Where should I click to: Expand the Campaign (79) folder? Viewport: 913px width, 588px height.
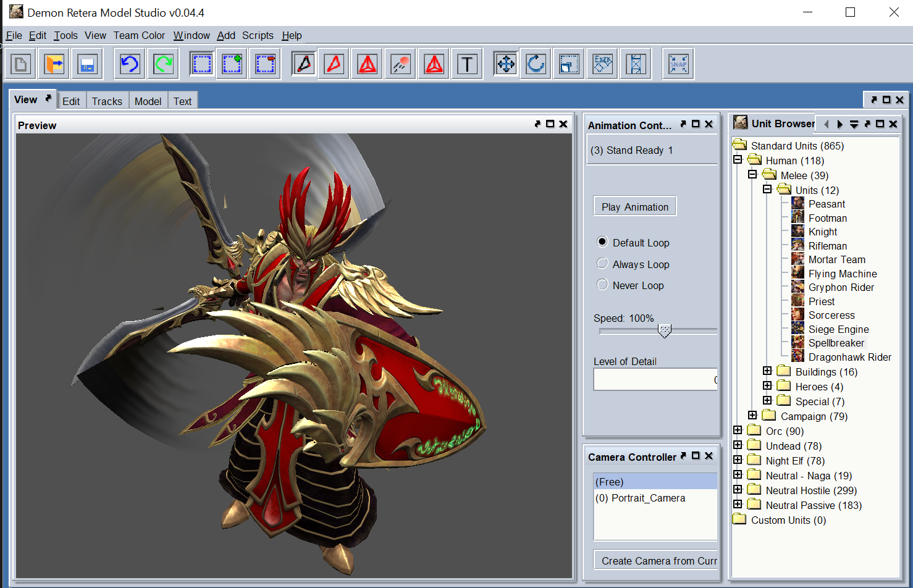752,415
